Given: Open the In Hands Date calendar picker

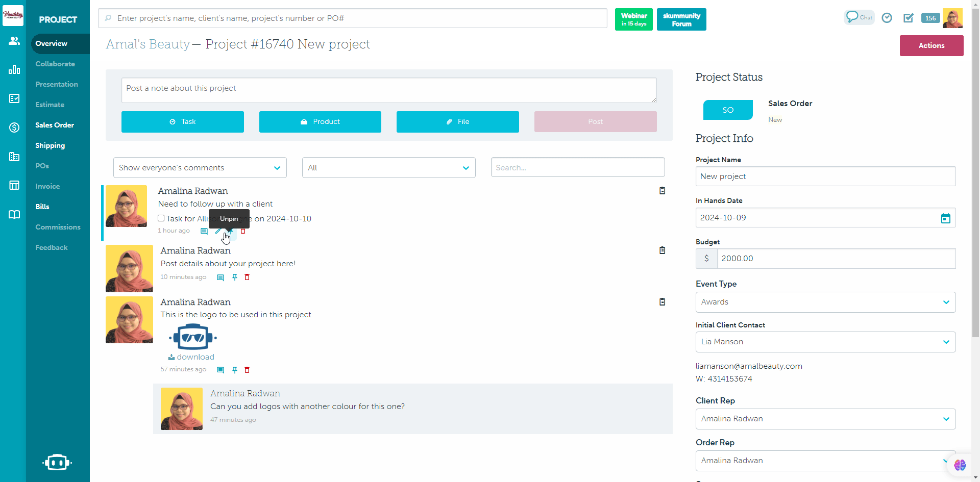Looking at the screenshot, I should tap(945, 218).
